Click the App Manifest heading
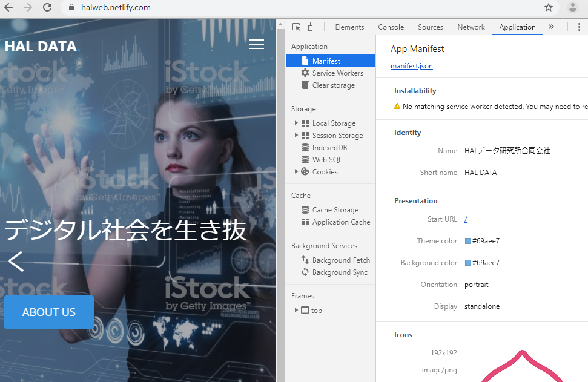588x382 pixels. (x=417, y=49)
